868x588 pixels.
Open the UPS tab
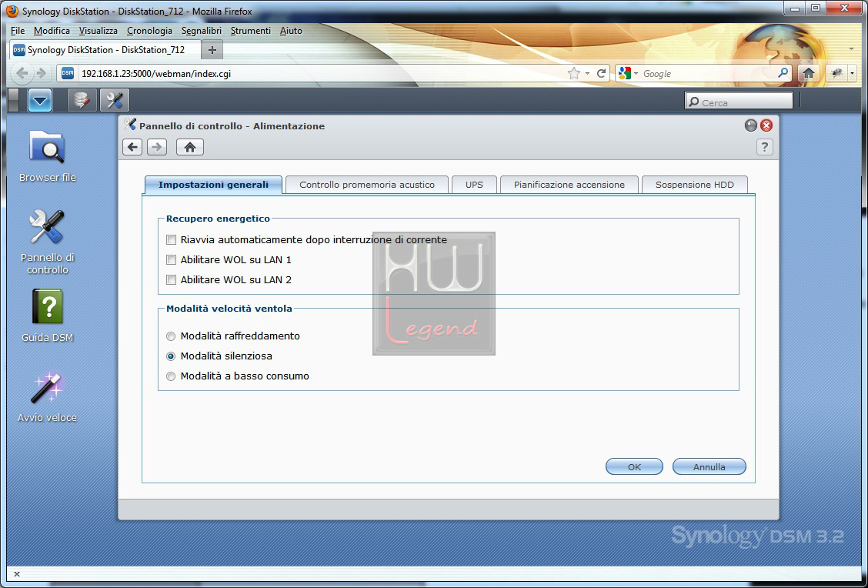tap(474, 185)
